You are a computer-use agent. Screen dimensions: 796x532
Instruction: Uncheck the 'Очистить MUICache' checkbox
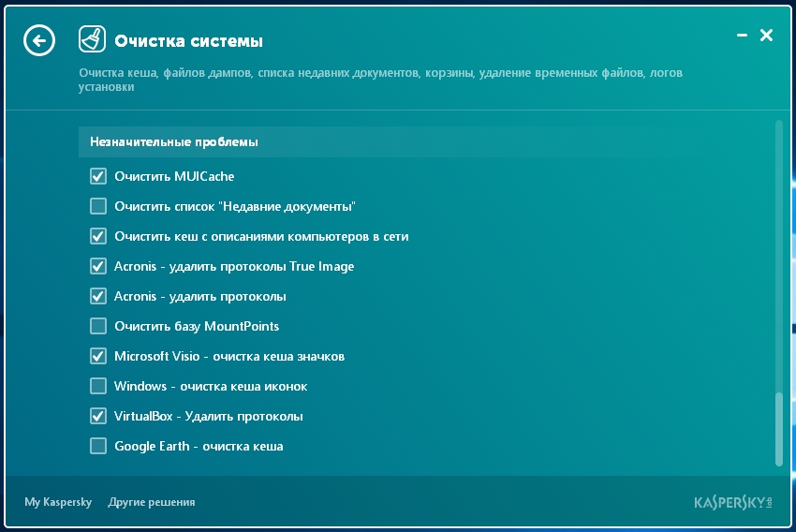[x=98, y=176]
